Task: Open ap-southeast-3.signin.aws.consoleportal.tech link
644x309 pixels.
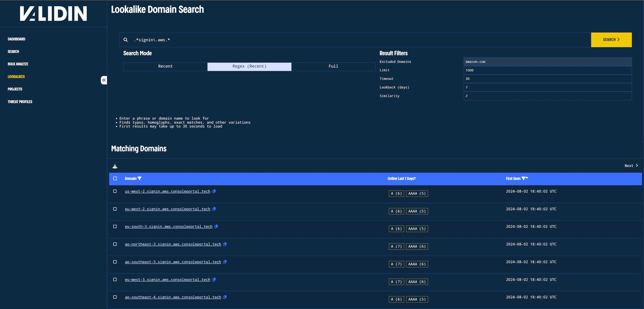Action: (x=173, y=262)
